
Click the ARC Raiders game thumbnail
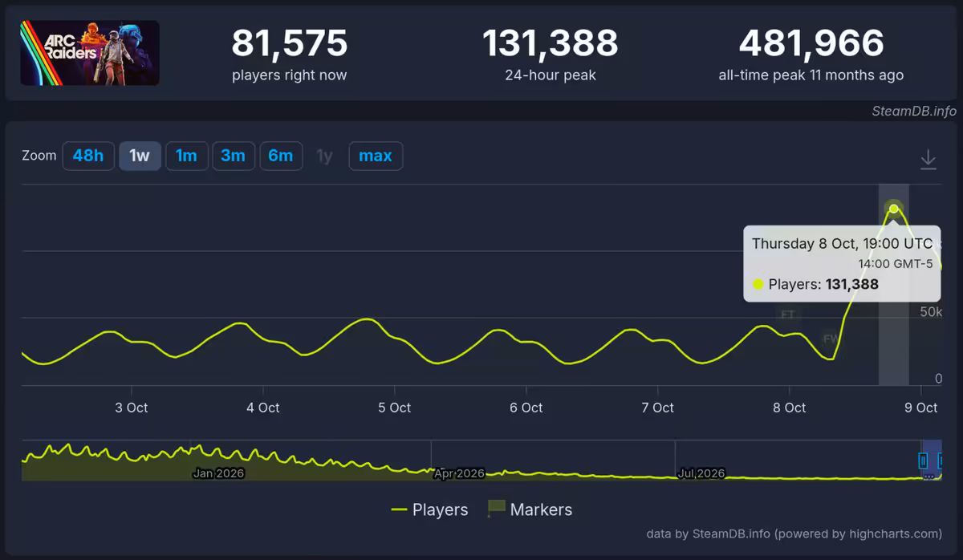[90, 53]
